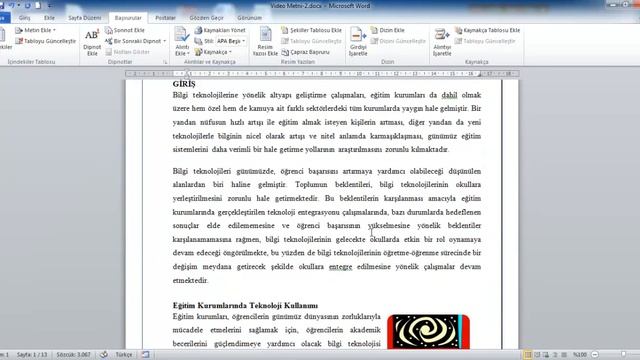
Task: Switch to the Gözden Geçir tab
Action: 207,18
